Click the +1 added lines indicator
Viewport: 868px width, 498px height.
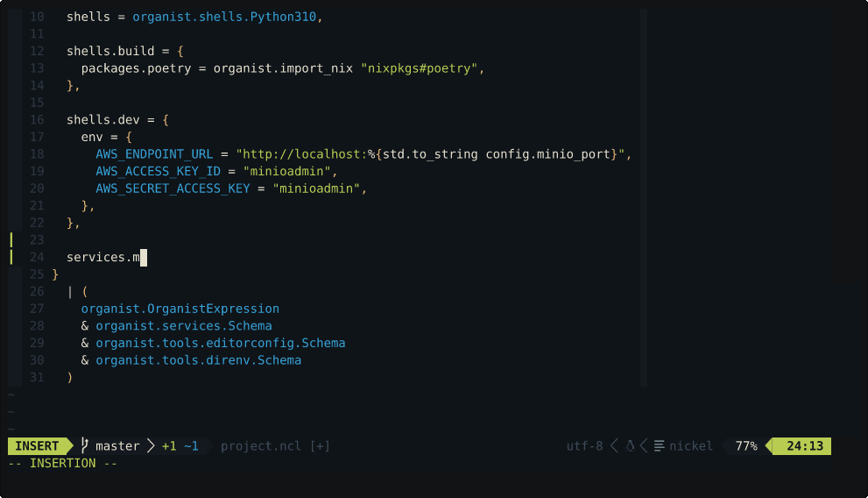[169, 446]
